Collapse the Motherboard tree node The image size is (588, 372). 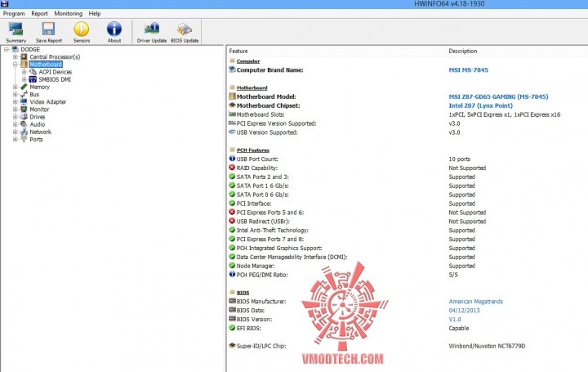pyautogui.click(x=16, y=65)
